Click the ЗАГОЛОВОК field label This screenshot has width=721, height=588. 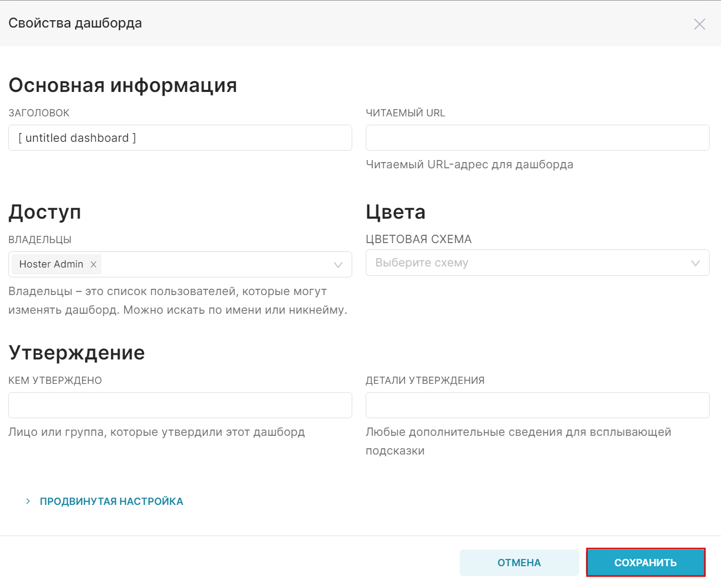pyautogui.click(x=39, y=113)
